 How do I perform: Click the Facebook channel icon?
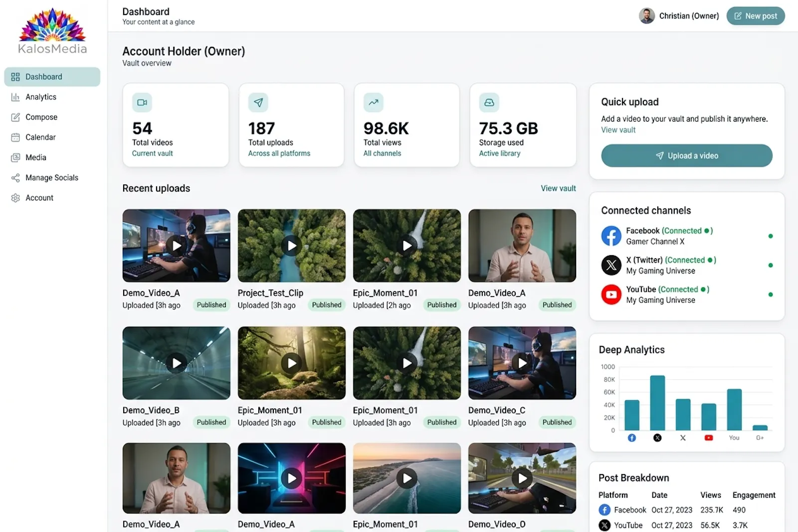pos(611,236)
